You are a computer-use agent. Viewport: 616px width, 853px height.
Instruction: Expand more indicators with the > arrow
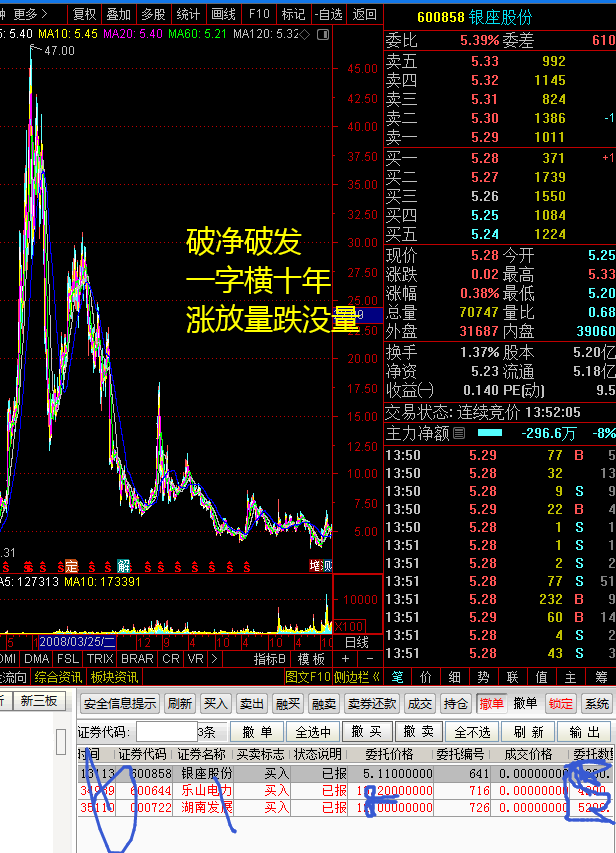coord(214,659)
